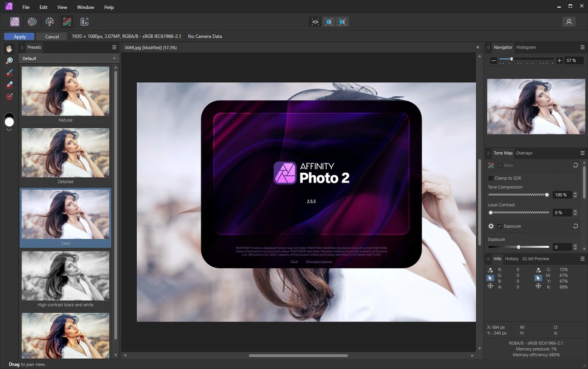
Task: Click the Local Contrast value stepper arrows
Action: pyautogui.click(x=576, y=212)
